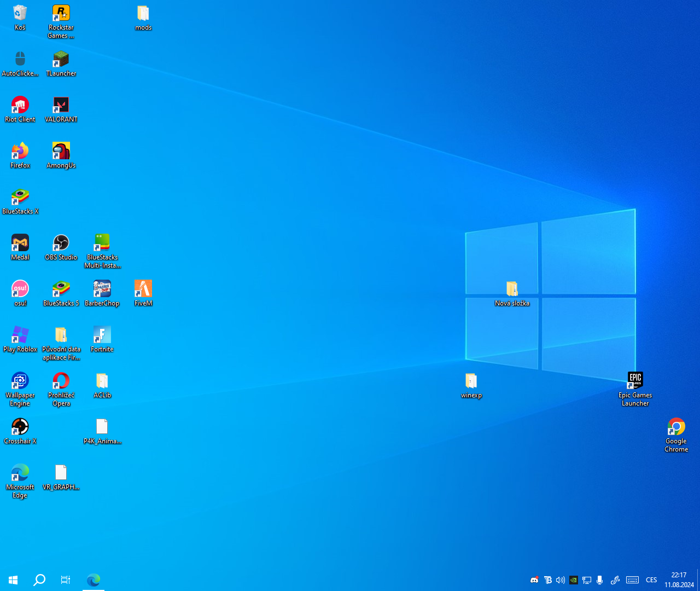Select the Microsoft Edge desktop shortcut
Screen dimensions: 700x591
[x=20, y=482]
